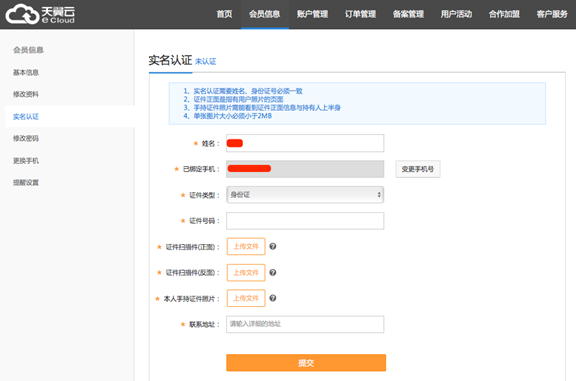The width and height of the screenshot is (576, 381).
Task: Click the 变更手机号 button
Action: point(418,169)
